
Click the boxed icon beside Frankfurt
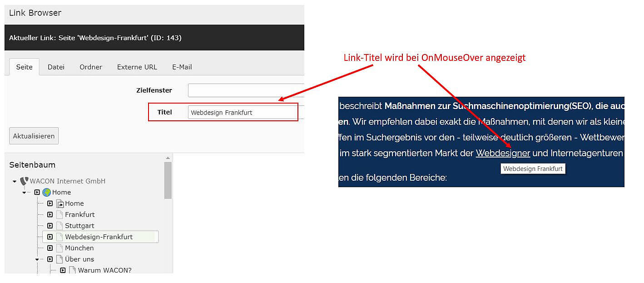(50, 214)
